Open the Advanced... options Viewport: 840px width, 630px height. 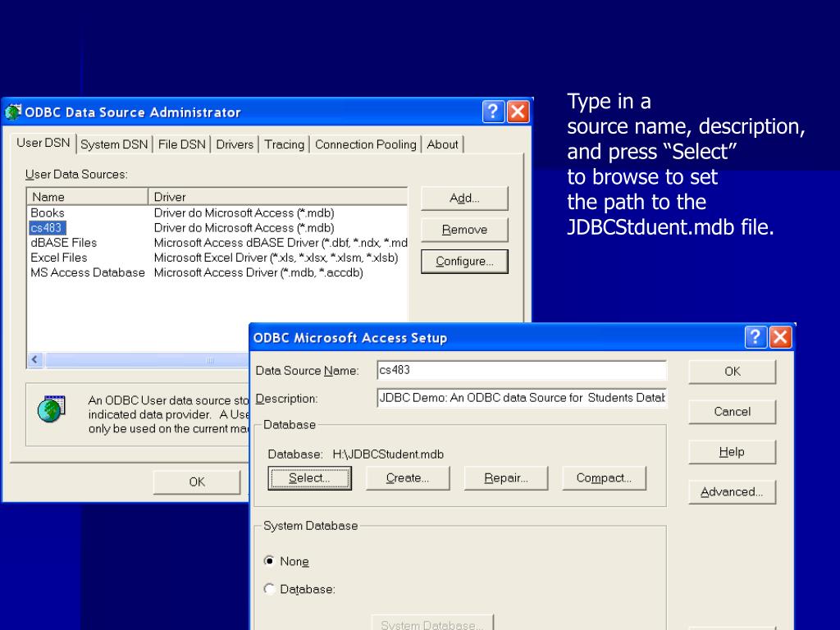(x=733, y=492)
